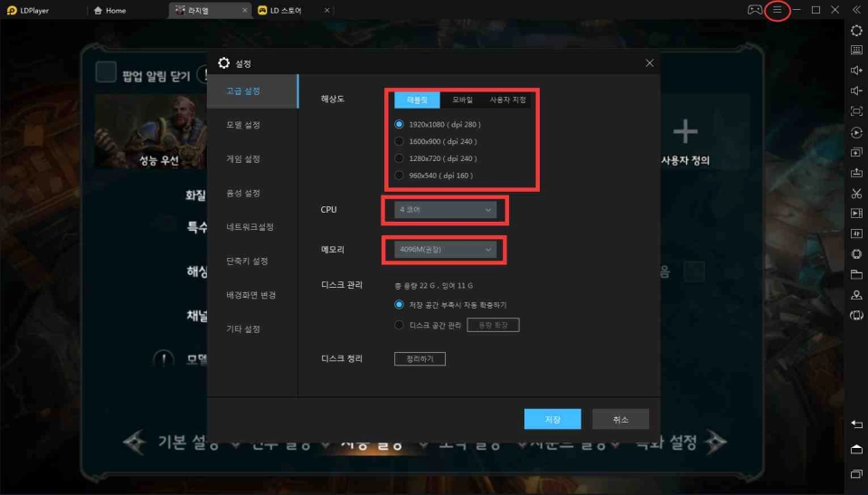Click the 용량 확장 button
Screen dimensions: 868x495
[x=493, y=325]
